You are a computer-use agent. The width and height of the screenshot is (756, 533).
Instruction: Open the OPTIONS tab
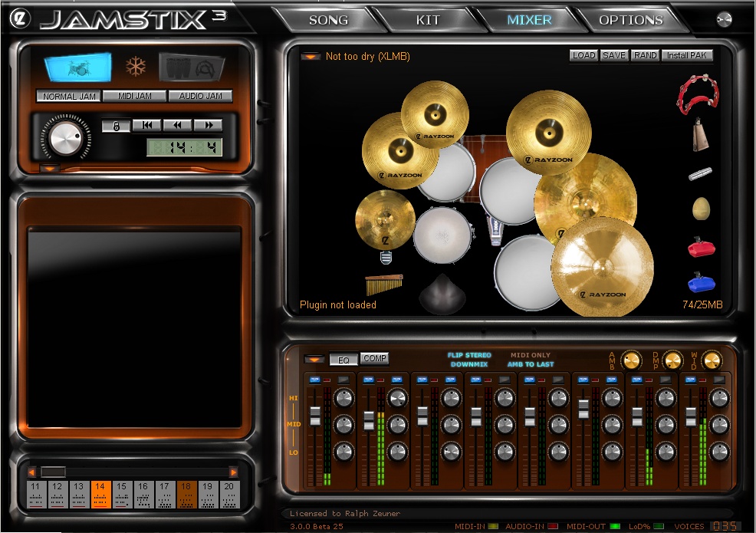pos(630,20)
